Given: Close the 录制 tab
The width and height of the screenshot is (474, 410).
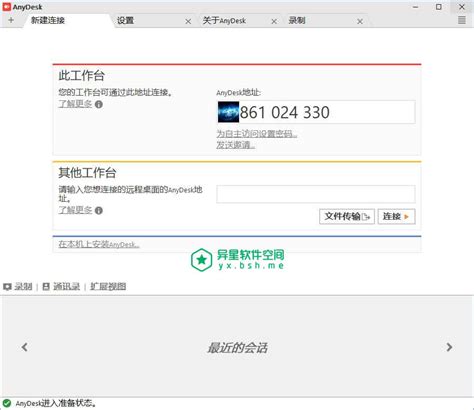Looking at the screenshot, I should (360, 21).
